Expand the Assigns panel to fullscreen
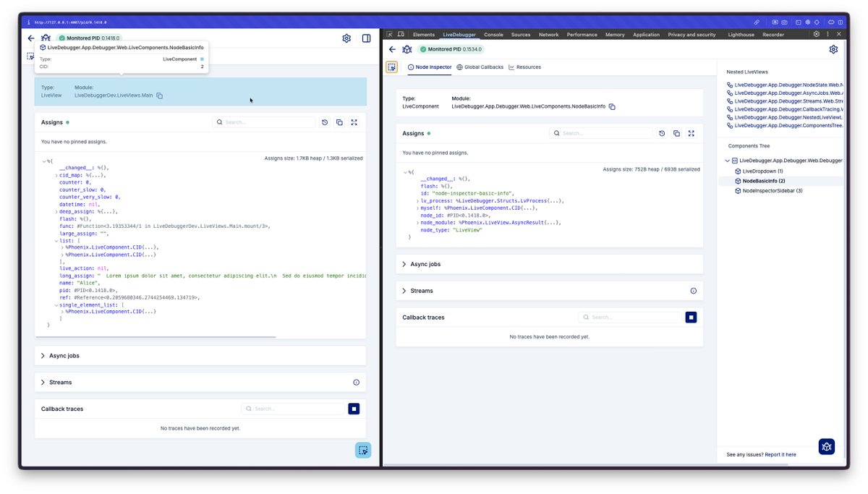Image resolution: width=868 pixels, height=494 pixels. tap(354, 122)
